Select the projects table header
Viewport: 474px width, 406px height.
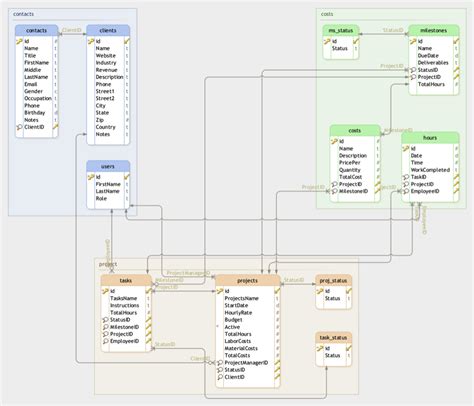(247, 280)
